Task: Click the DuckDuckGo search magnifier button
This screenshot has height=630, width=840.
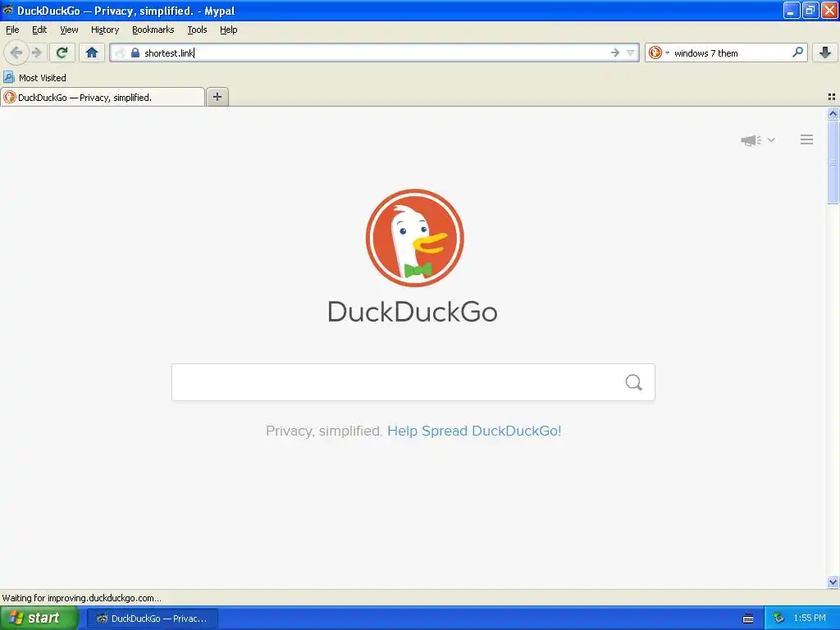Action: point(634,382)
